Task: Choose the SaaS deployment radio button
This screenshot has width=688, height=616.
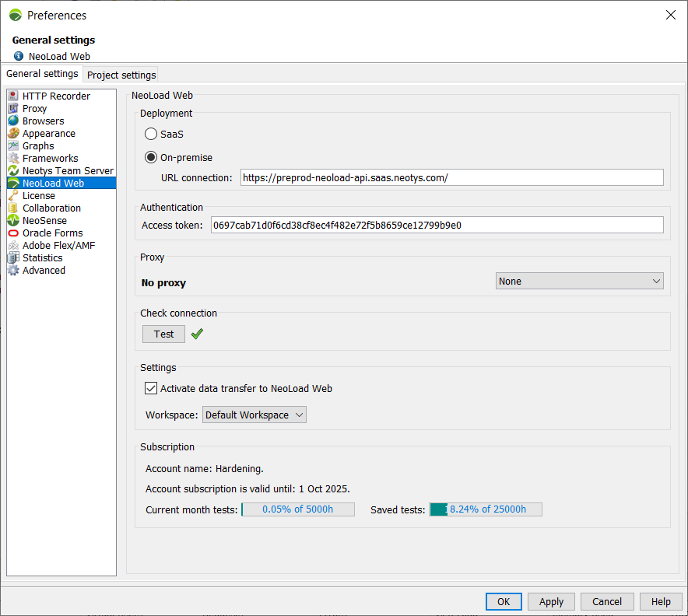Action: coord(152,134)
